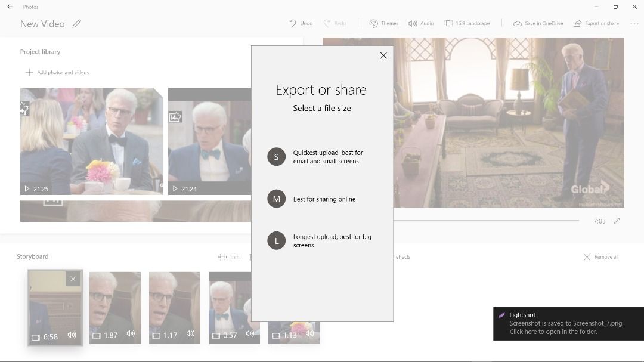The width and height of the screenshot is (644, 362).
Task: Open Audio settings from the toolbar
Action: (414, 23)
